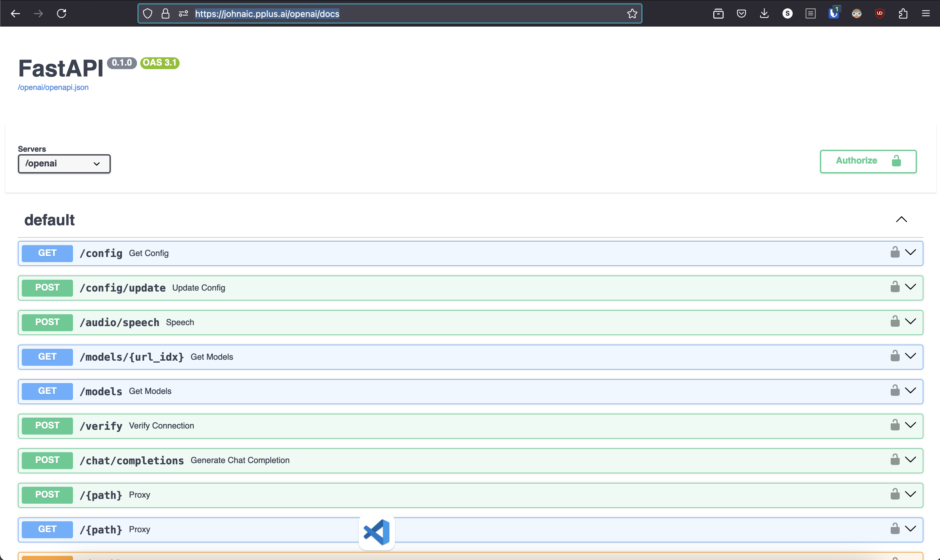Open the Bitwarden extension icon
The image size is (940, 560).
(x=833, y=13)
